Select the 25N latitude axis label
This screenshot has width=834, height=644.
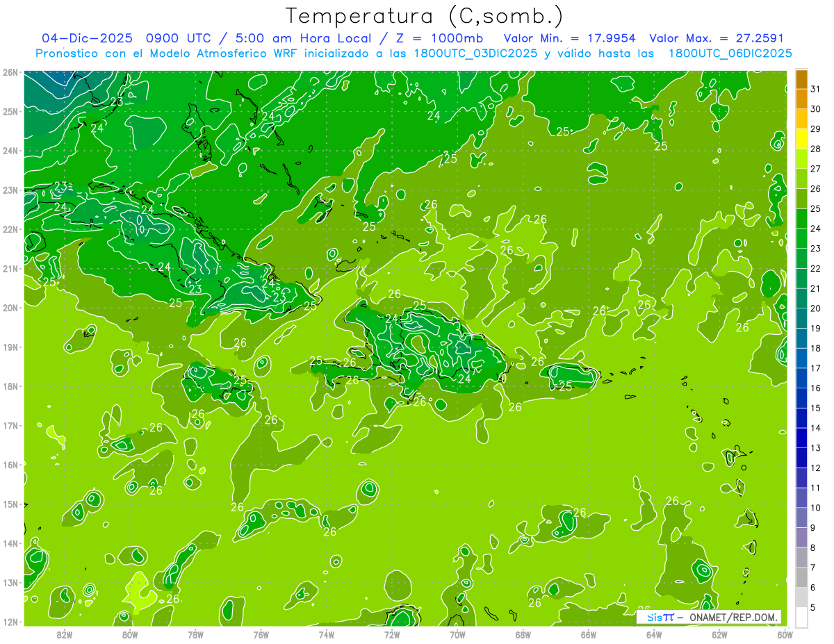pyautogui.click(x=10, y=111)
